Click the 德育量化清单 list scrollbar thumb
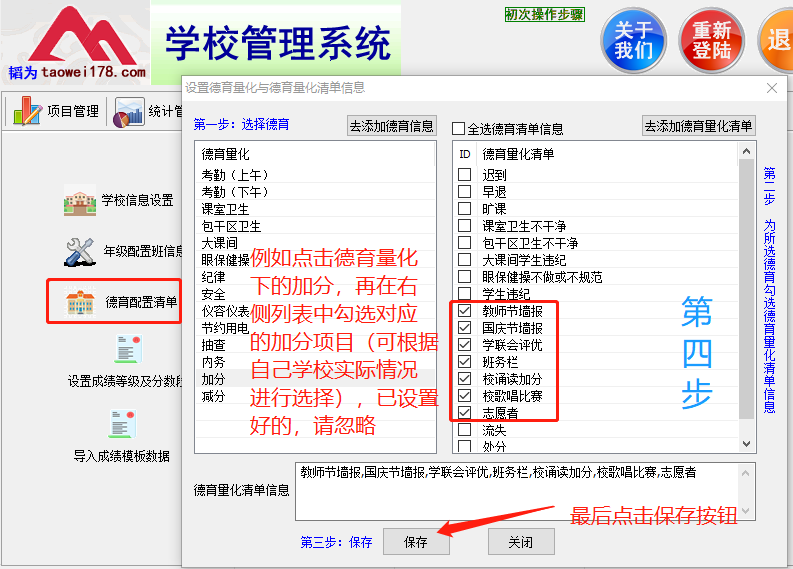 746,288
